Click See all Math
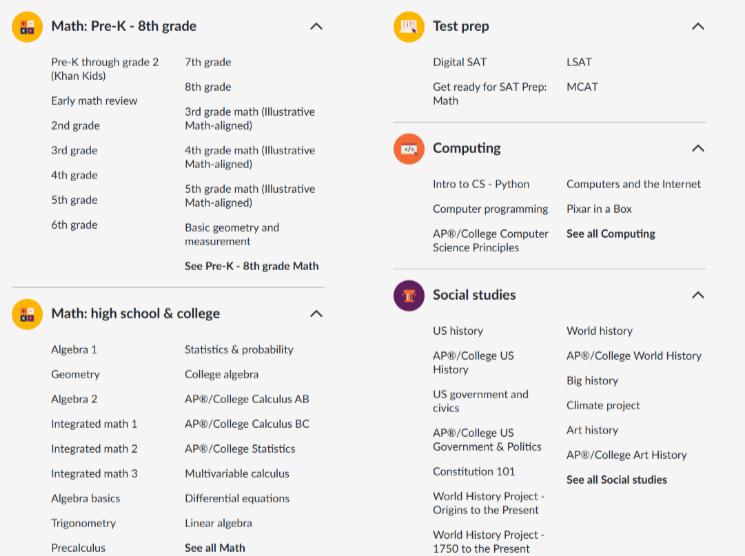 (x=215, y=548)
